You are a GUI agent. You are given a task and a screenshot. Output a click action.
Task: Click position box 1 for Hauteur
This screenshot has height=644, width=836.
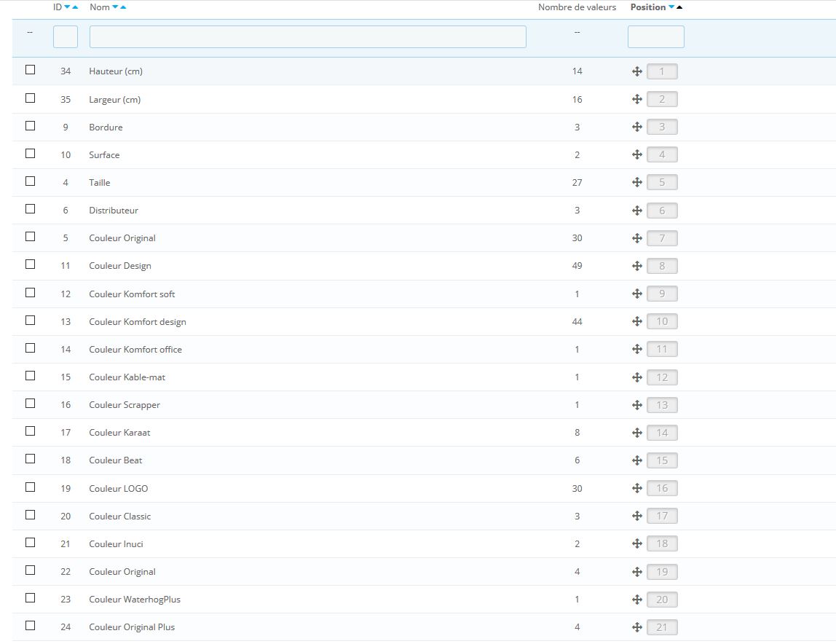[662, 71]
